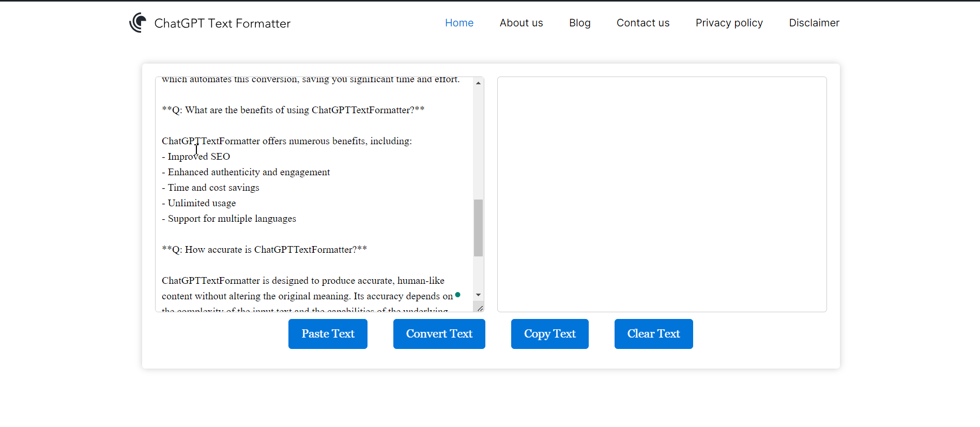
Task: Click the ChatGPT Text Formatter logo icon
Action: (x=138, y=23)
